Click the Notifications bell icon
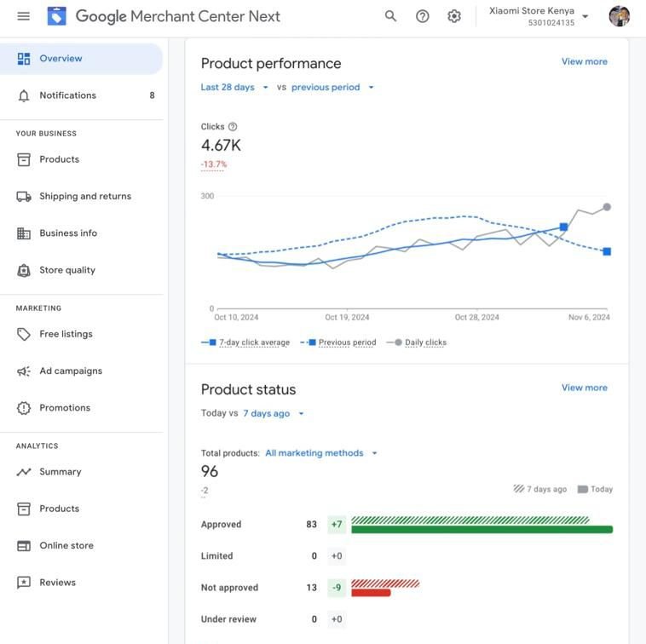The image size is (646, 644). [24, 95]
